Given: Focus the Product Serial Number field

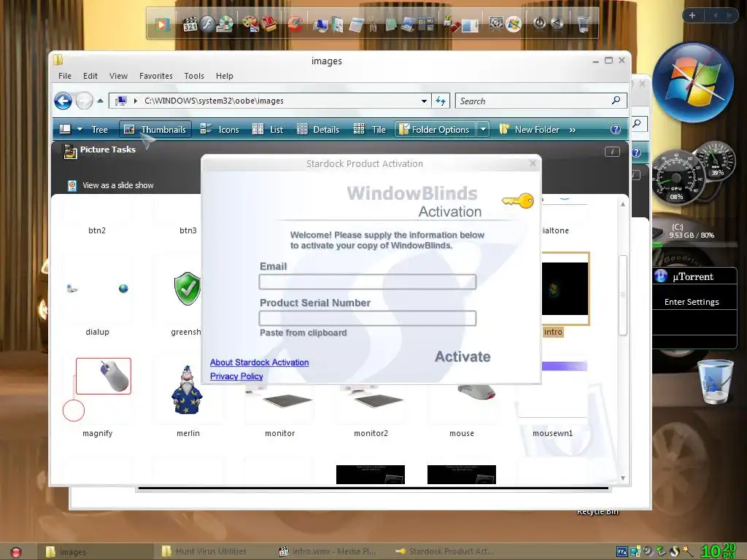Looking at the screenshot, I should 368,318.
